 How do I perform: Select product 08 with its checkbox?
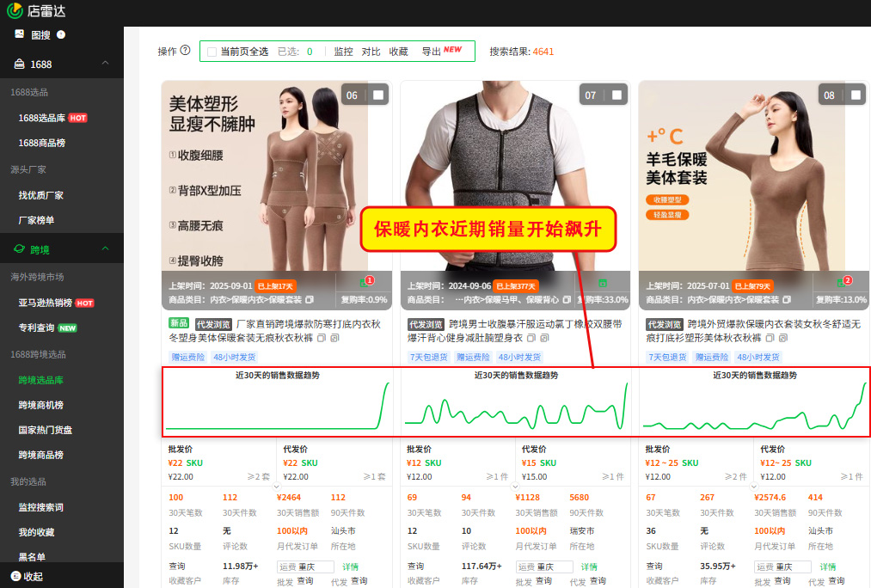[856, 95]
